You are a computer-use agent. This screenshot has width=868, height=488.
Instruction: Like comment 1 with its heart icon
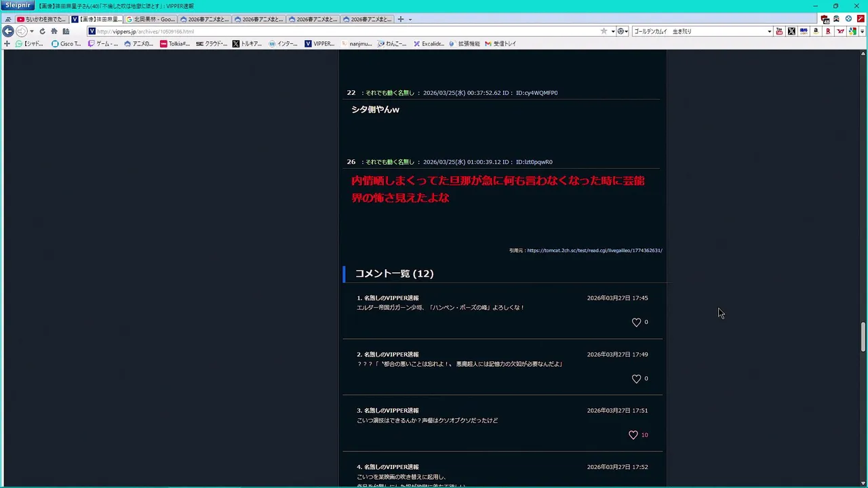[636, 323]
